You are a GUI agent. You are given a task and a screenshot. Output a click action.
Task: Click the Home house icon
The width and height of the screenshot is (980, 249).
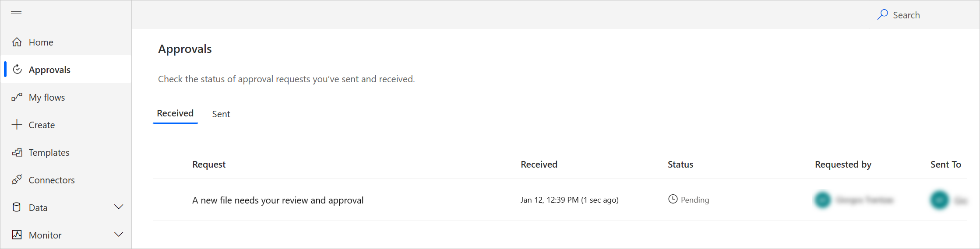click(x=17, y=42)
